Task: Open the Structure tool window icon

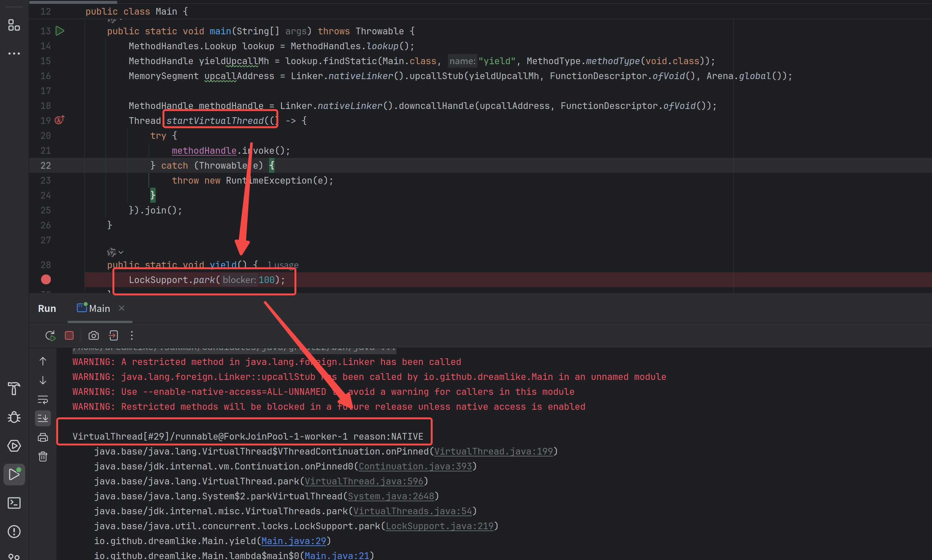Action: click(x=14, y=25)
